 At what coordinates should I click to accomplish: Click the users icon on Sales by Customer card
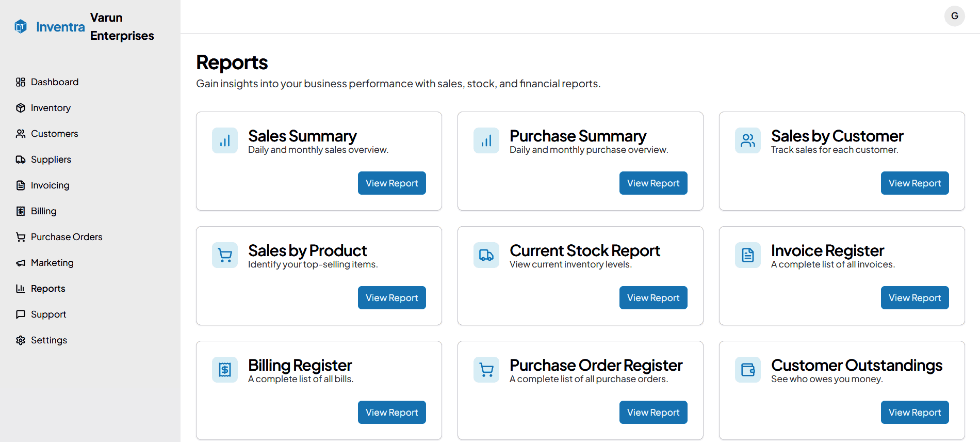click(748, 140)
